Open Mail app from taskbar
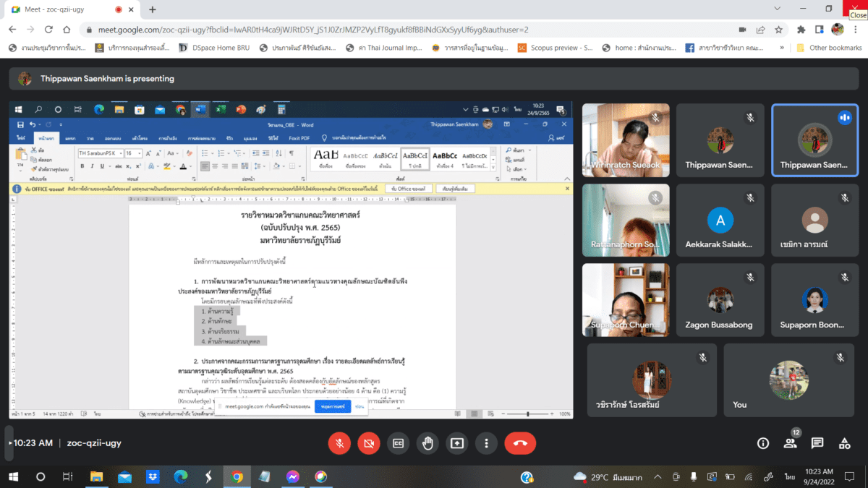 pyautogui.click(x=124, y=477)
